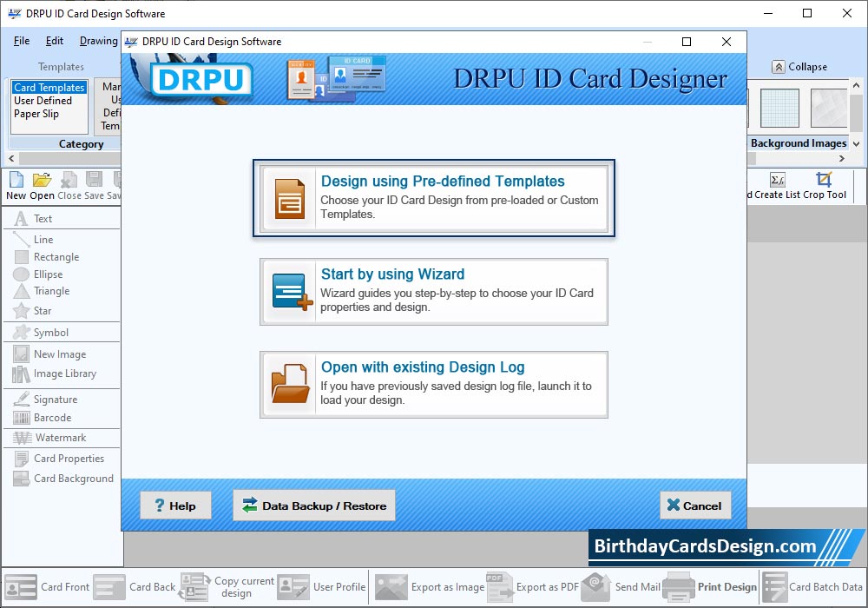Switch to Card Back view
This screenshot has width=868, height=608.
pyautogui.click(x=135, y=587)
